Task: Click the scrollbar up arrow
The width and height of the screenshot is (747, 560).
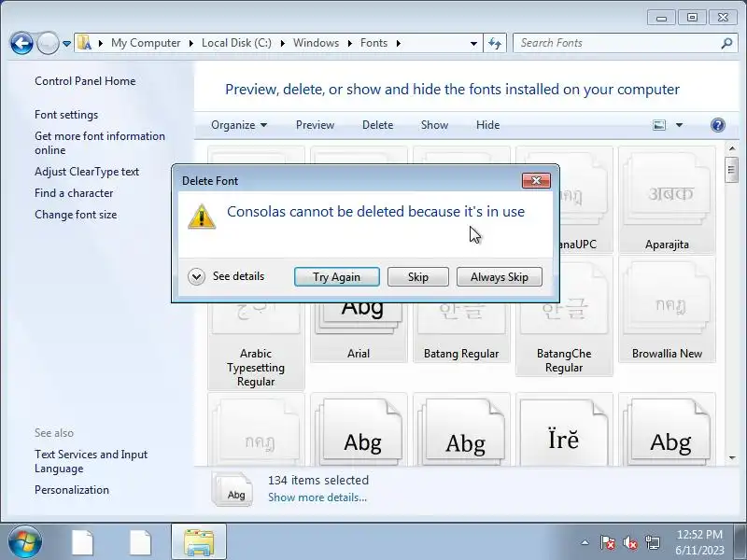Action: (x=732, y=148)
